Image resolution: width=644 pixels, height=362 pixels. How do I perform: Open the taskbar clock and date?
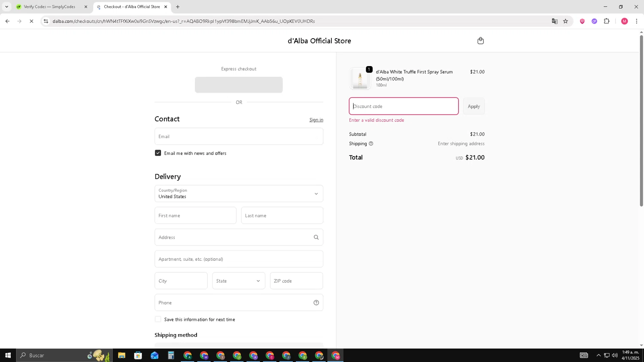(630, 355)
